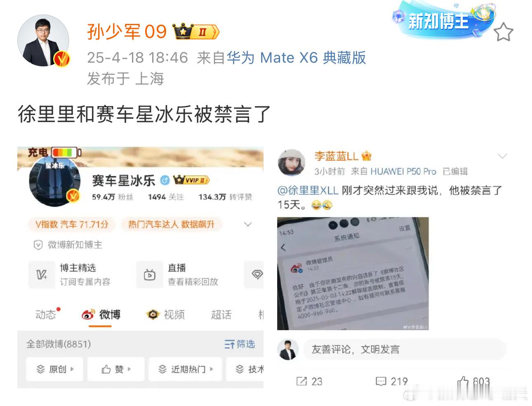Like the post with thumbs-up 803
The image size is (532, 406).
point(464,382)
